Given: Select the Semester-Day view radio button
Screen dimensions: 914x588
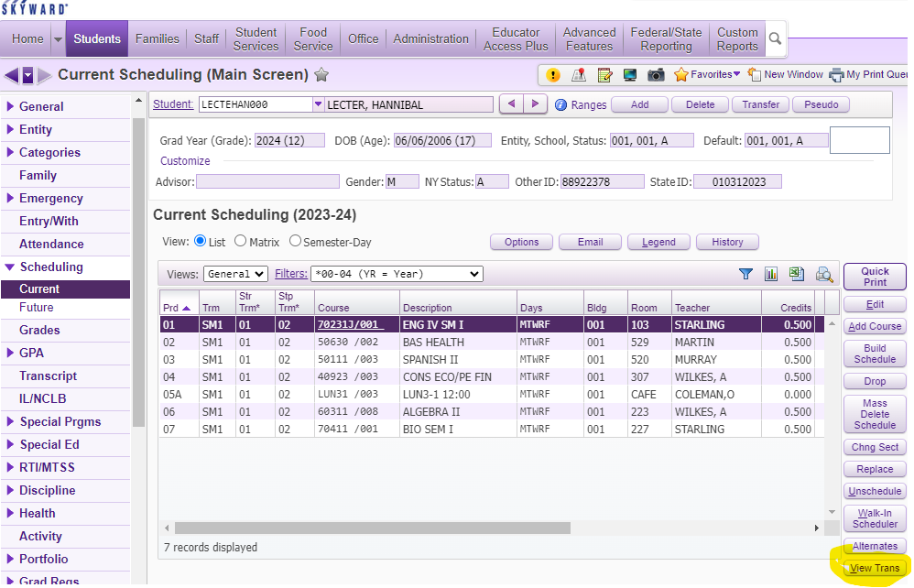Looking at the screenshot, I should click(295, 242).
